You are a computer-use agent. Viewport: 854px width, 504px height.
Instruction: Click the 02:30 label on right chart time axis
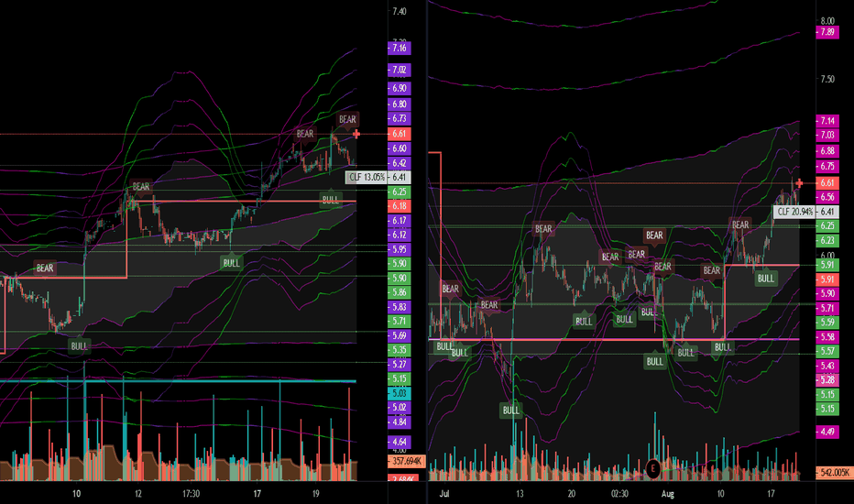click(x=619, y=494)
